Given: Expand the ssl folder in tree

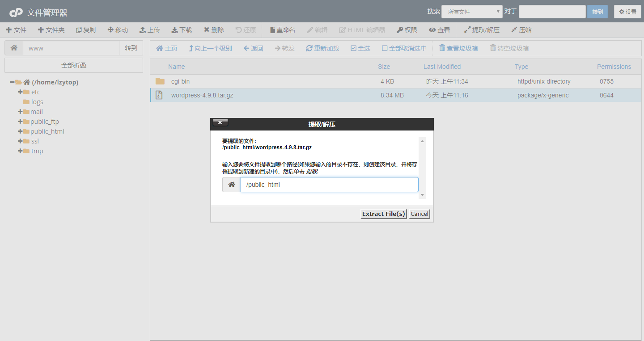Looking at the screenshot, I should [20, 141].
